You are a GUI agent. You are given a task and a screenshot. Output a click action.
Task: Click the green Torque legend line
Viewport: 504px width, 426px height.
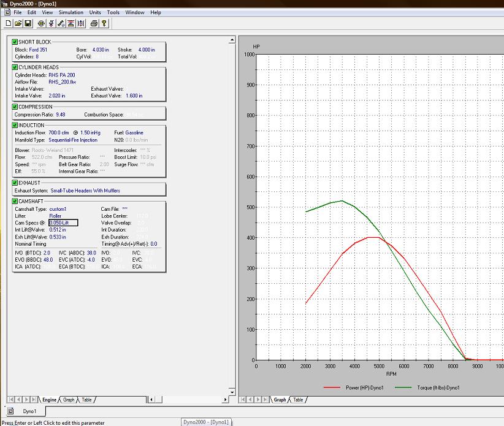point(403,387)
